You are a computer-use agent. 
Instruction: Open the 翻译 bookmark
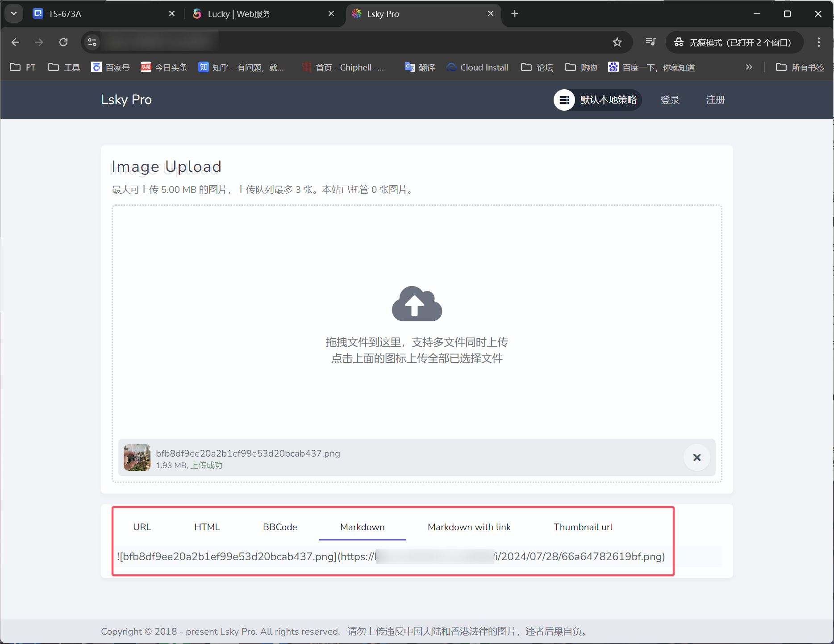[420, 67]
